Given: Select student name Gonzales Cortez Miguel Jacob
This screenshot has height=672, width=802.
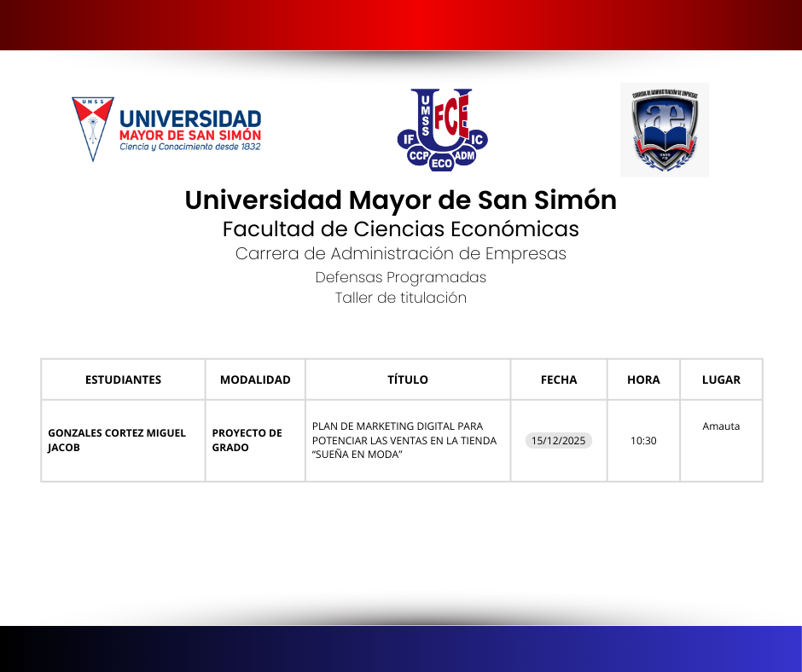Looking at the screenshot, I should tap(116, 440).
